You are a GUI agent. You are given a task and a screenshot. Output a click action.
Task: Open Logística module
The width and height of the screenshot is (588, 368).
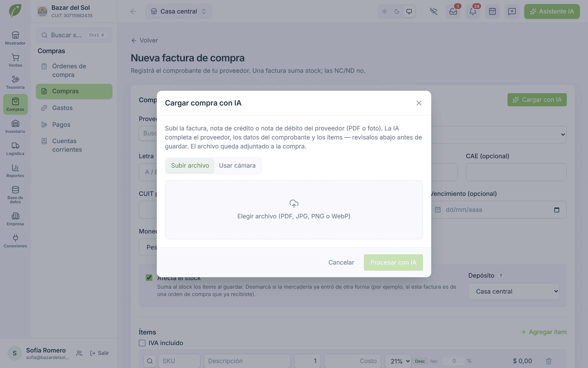click(15, 149)
